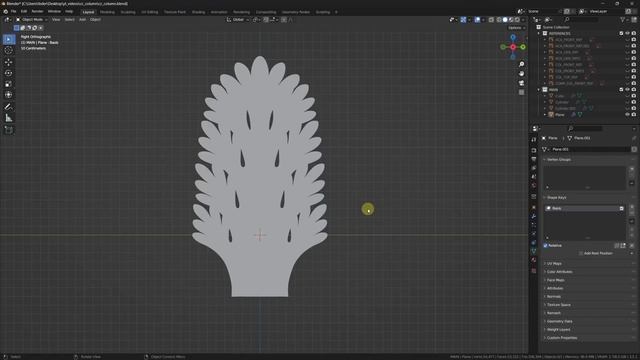Viewport: 640px width, 360px height.
Task: Switch to the Shading workspace tab
Action: 198,12
